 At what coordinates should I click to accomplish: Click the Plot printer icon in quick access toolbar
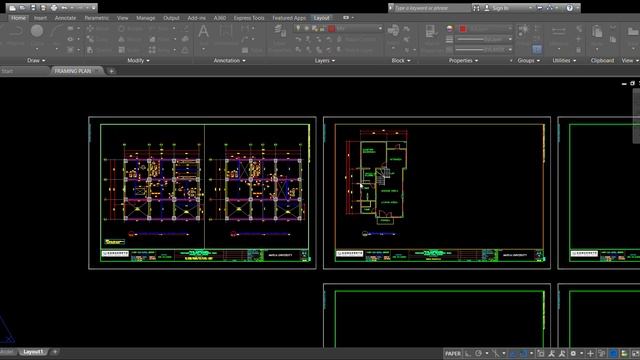(54, 8)
